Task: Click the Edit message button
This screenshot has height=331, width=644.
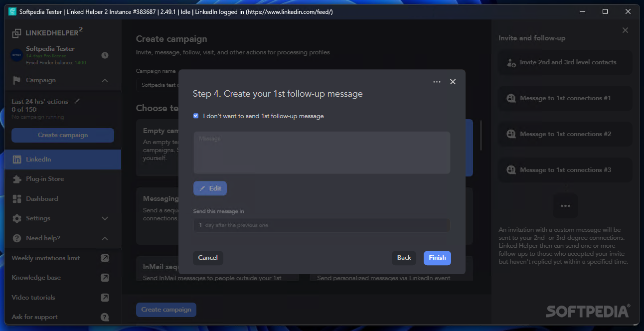Action: coord(210,188)
